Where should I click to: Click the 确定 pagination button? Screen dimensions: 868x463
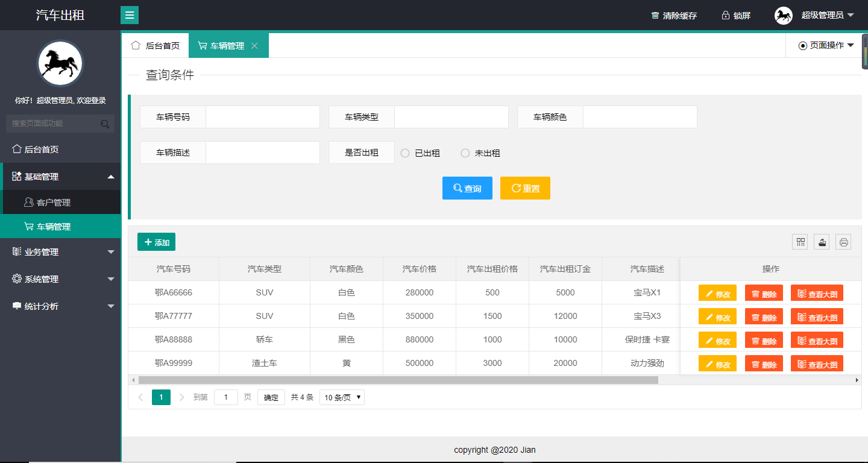point(271,397)
